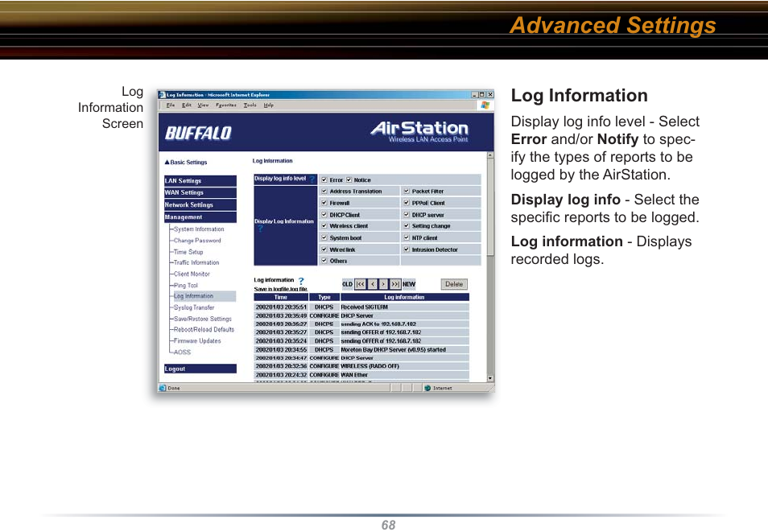Click the Logout button
Image resolution: width=768 pixels, height=532 pixels.
pyautogui.click(x=200, y=369)
